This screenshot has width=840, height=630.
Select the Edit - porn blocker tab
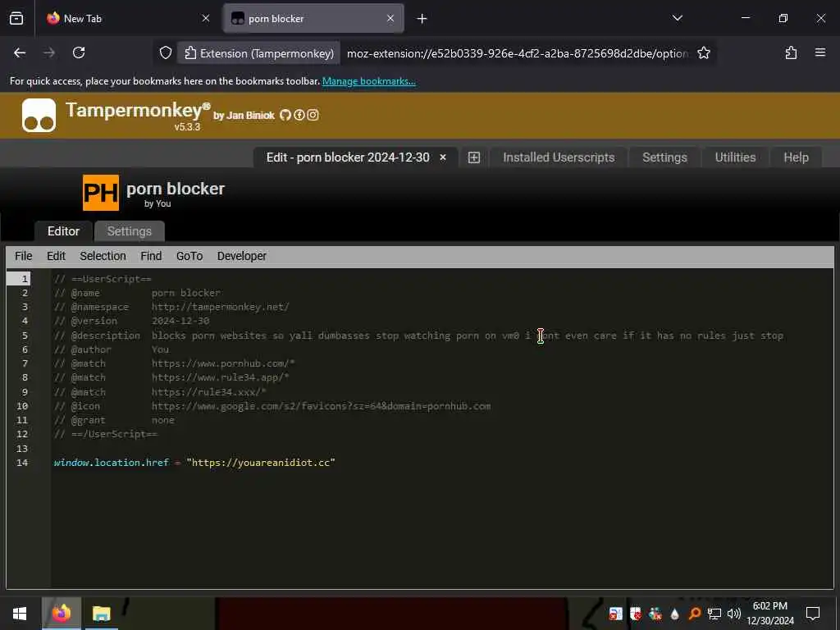coord(348,157)
